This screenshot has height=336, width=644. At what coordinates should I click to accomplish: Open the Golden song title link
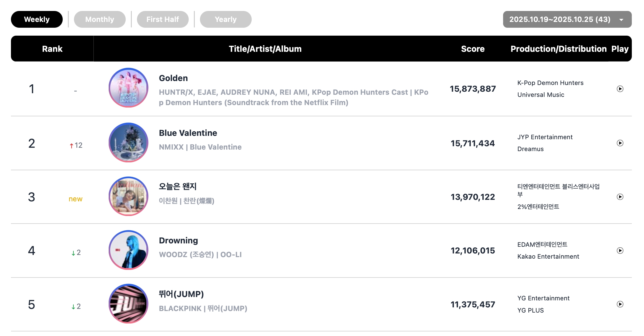tap(173, 78)
